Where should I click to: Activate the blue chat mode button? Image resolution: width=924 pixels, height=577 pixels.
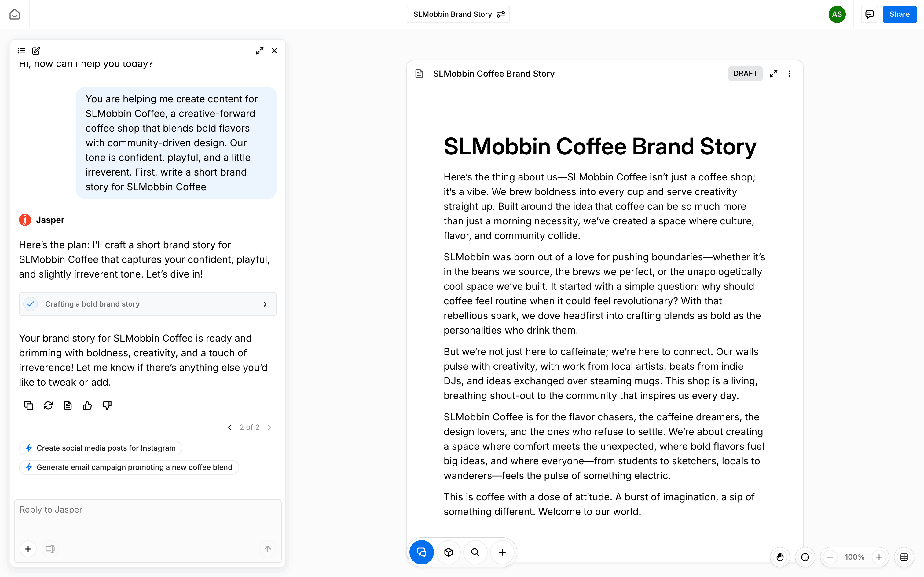pos(422,552)
